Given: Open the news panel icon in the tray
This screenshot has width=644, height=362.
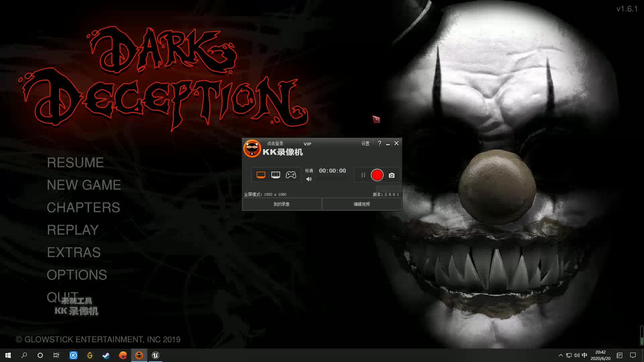Looking at the screenshot, I should click(x=620, y=355).
